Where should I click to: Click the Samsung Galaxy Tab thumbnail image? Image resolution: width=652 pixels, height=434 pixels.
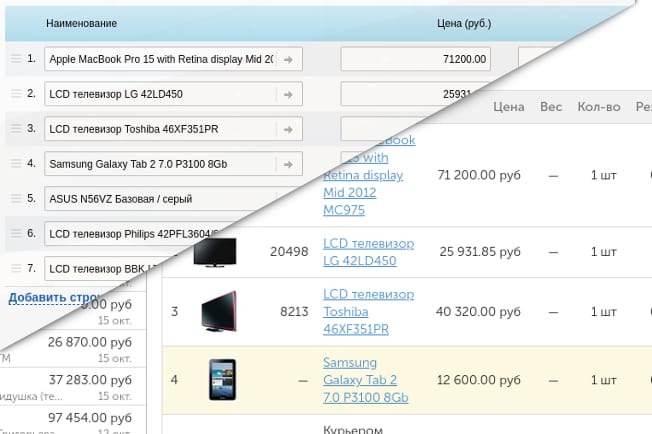[222, 380]
